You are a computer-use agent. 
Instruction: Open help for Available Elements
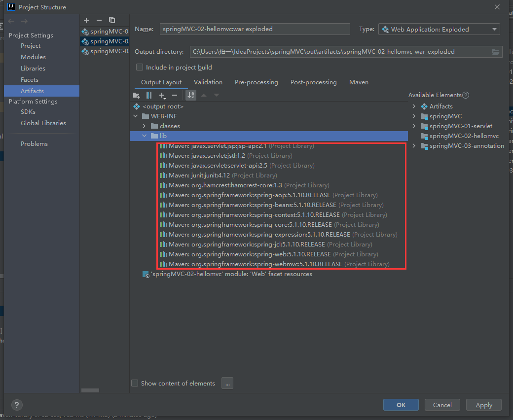[466, 95]
